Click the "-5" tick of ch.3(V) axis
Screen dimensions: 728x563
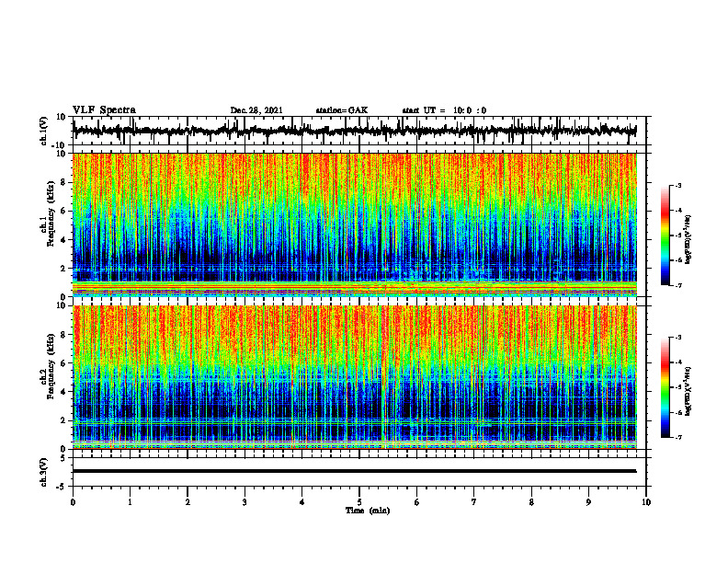click(x=63, y=487)
